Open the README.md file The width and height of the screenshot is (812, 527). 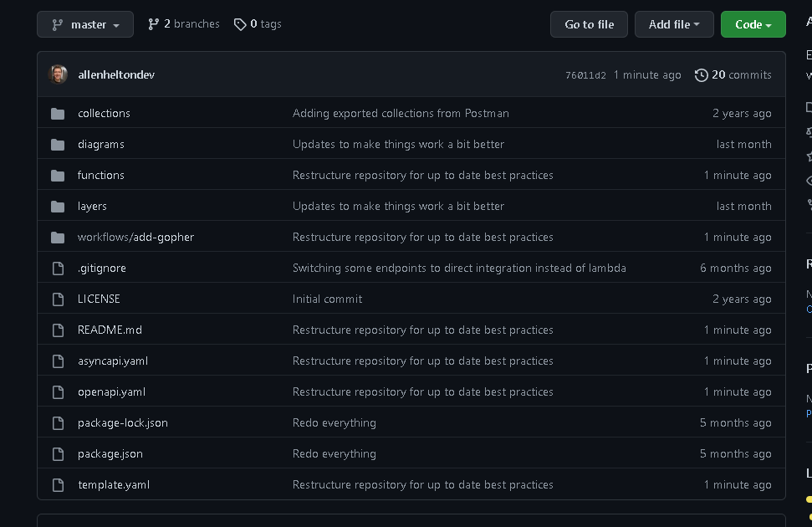110,330
